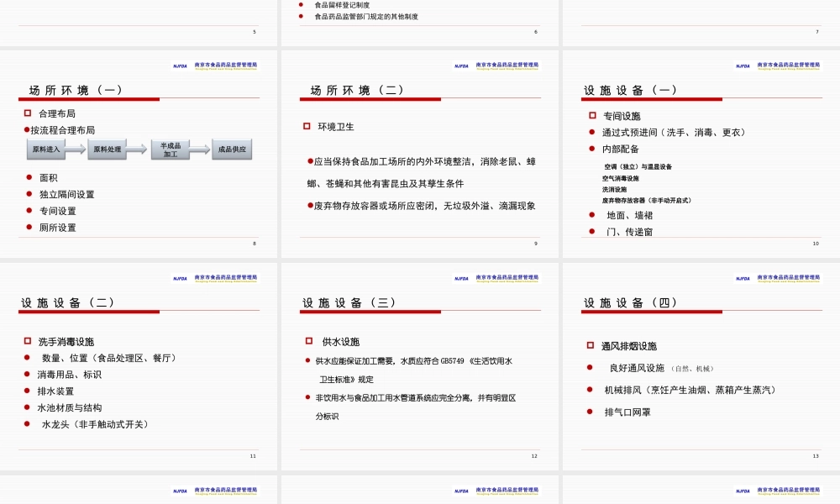Select slide thumbnail numbered 11

click(139, 367)
